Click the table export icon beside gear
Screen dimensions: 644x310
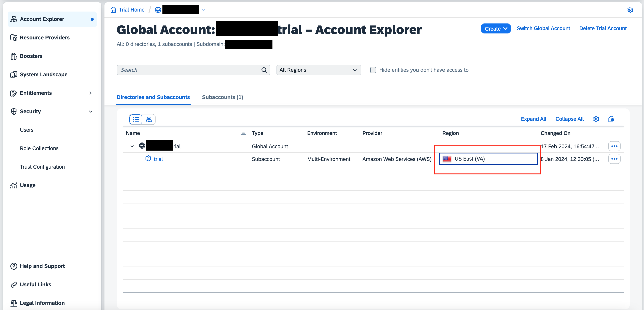pyautogui.click(x=611, y=119)
